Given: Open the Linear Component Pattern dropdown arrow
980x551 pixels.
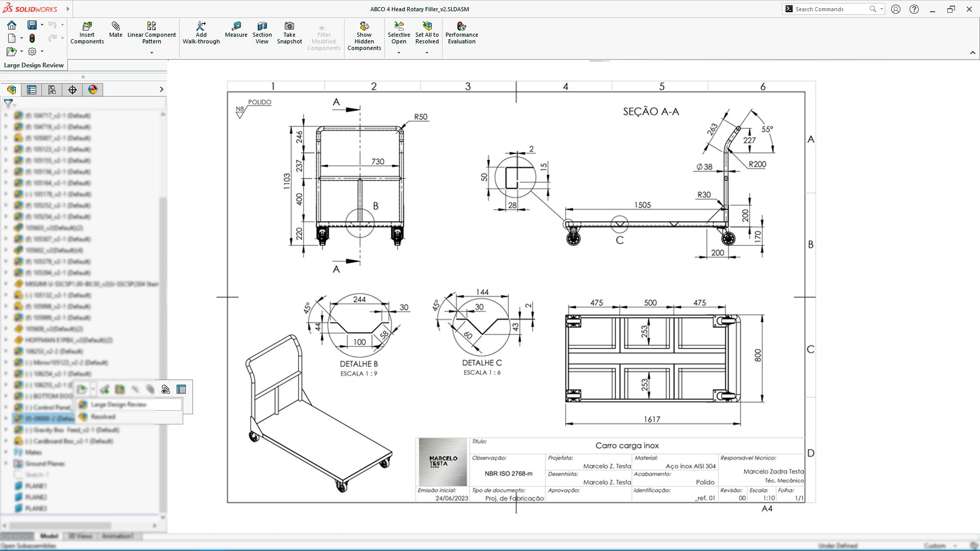Looking at the screenshot, I should click(152, 53).
